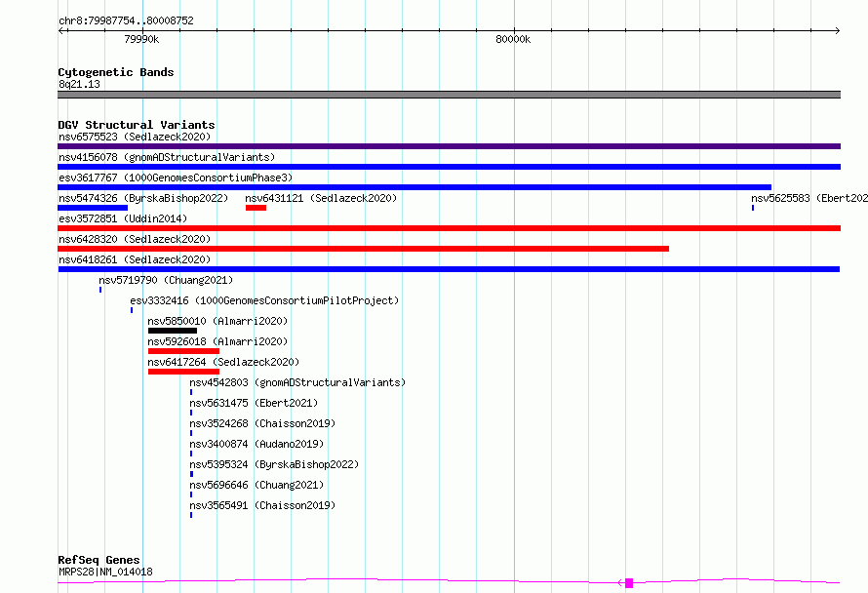Click the chr8:79987754..80008752 coordinate text
This screenshot has height=593, width=868.
[x=126, y=21]
